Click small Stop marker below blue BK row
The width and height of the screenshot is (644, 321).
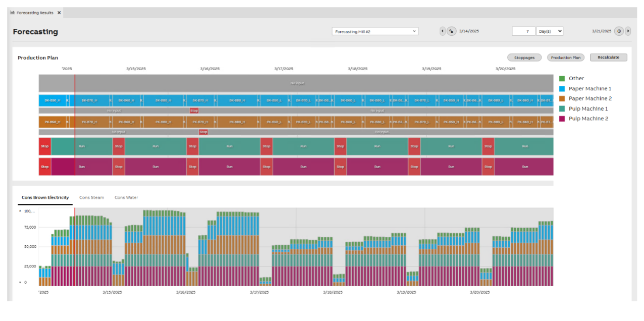click(194, 111)
